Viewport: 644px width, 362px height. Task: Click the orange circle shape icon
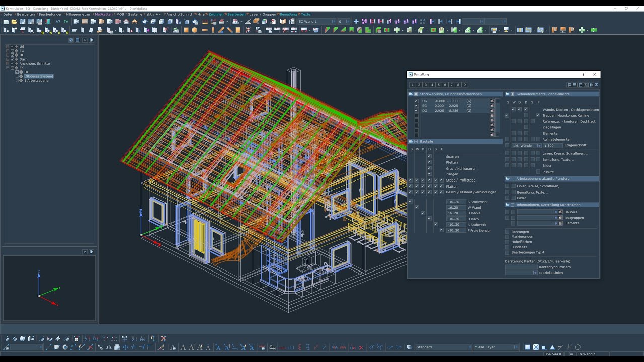[194, 30]
